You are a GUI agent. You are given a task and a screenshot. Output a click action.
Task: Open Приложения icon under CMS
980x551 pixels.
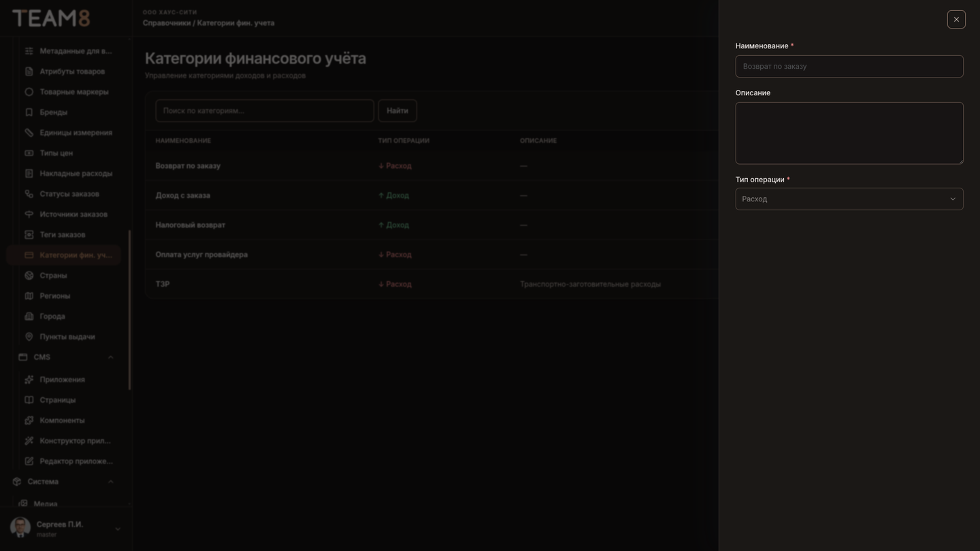pyautogui.click(x=29, y=380)
